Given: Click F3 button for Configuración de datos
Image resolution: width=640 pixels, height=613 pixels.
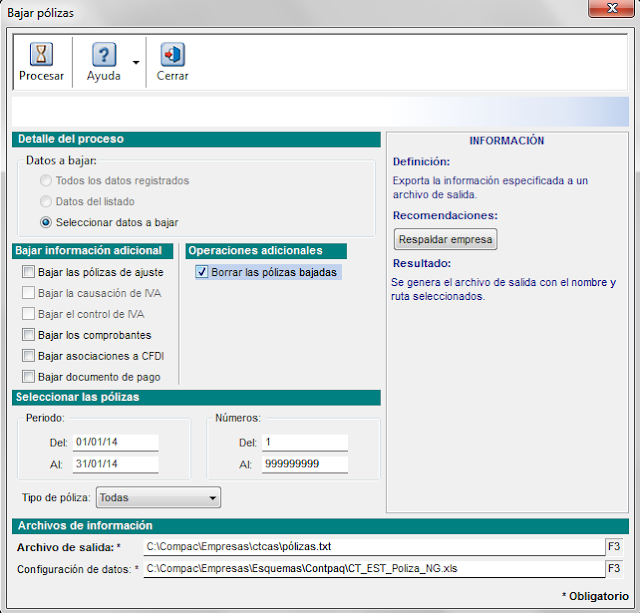Looking at the screenshot, I should [x=614, y=569].
